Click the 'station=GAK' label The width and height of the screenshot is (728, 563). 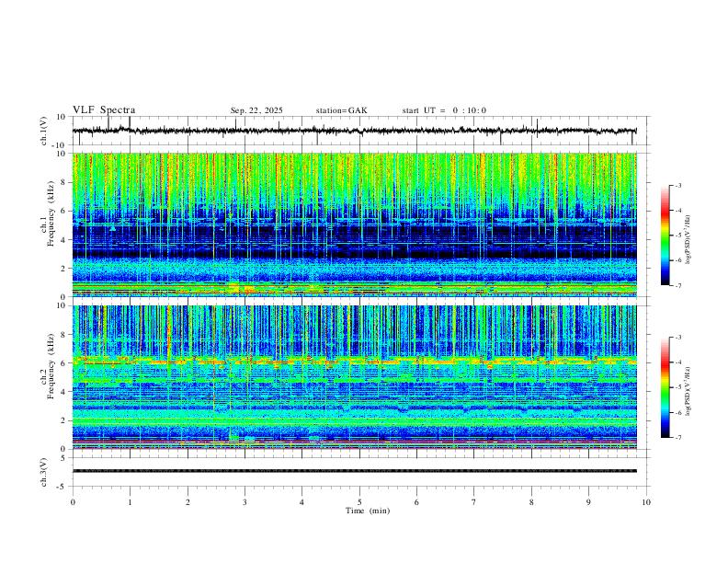tap(341, 110)
